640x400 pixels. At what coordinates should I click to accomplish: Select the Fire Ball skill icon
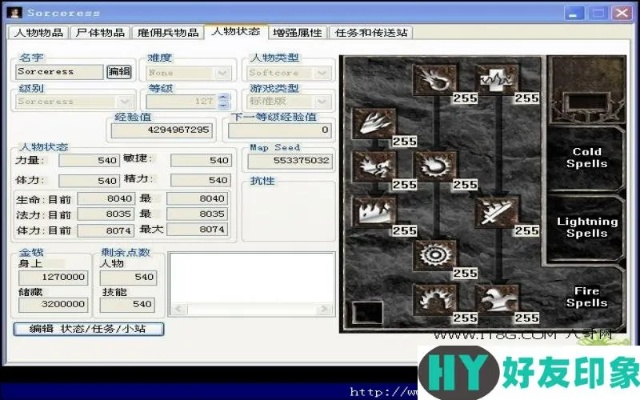tap(435, 167)
